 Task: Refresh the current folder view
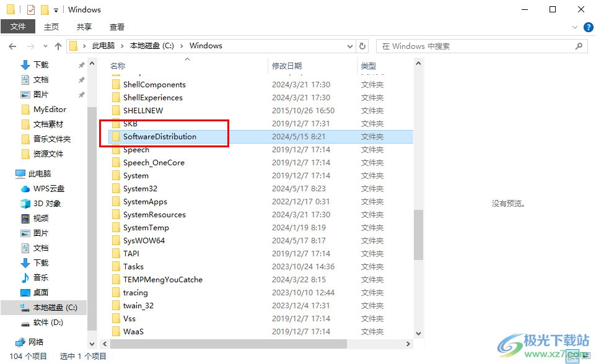[362, 46]
